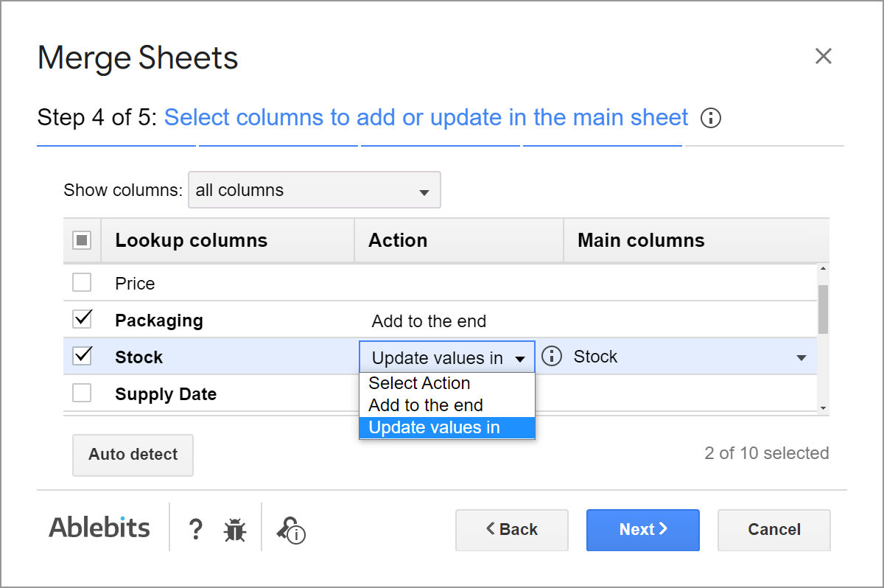The height and width of the screenshot is (588, 884).
Task: Open the Main columns dropdown for Stock
Action: 801,357
